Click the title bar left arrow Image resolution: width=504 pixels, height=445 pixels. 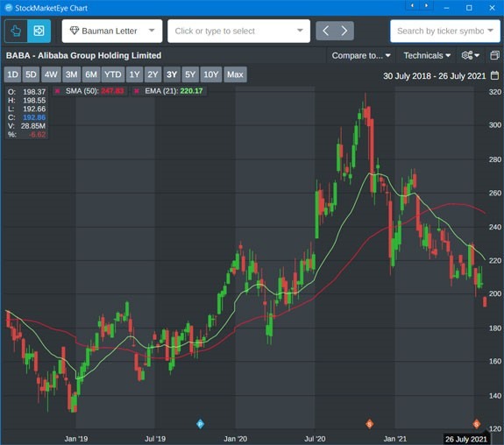(x=412, y=6)
